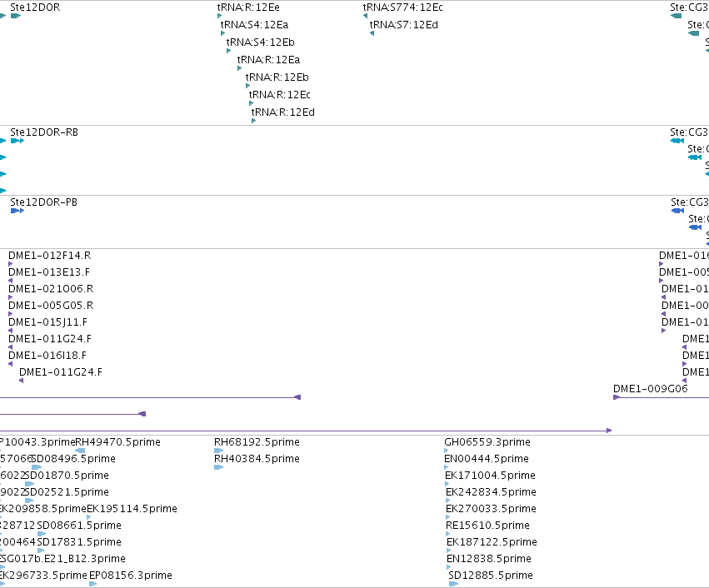Select the EK195114.5prime label
Viewport: 709px width, 588px height.
[x=132, y=509]
